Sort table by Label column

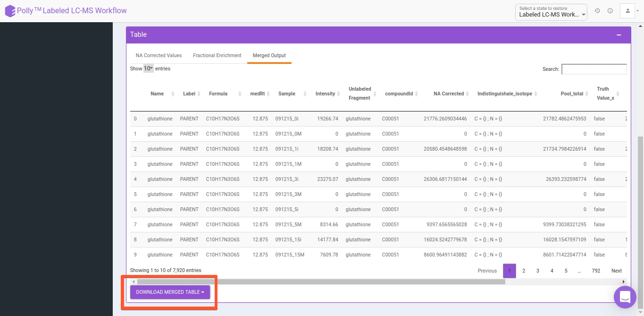pos(199,94)
